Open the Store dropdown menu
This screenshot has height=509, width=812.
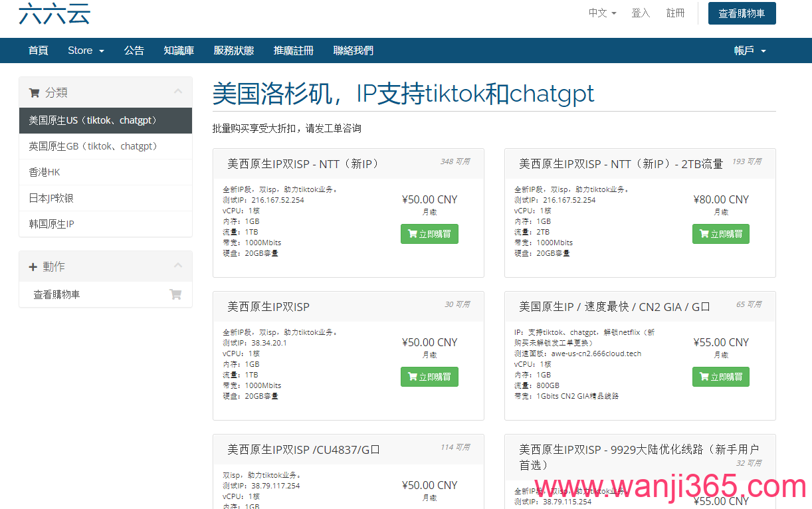click(x=85, y=50)
